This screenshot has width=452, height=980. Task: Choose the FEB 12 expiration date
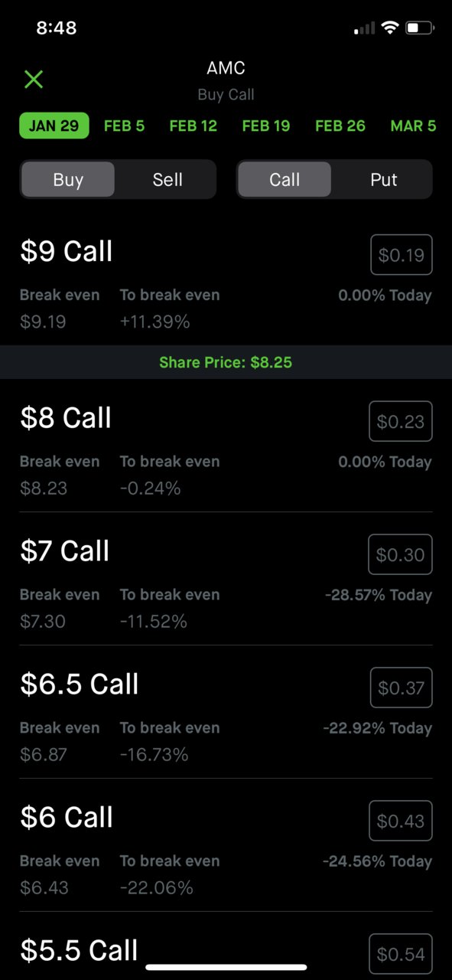193,126
